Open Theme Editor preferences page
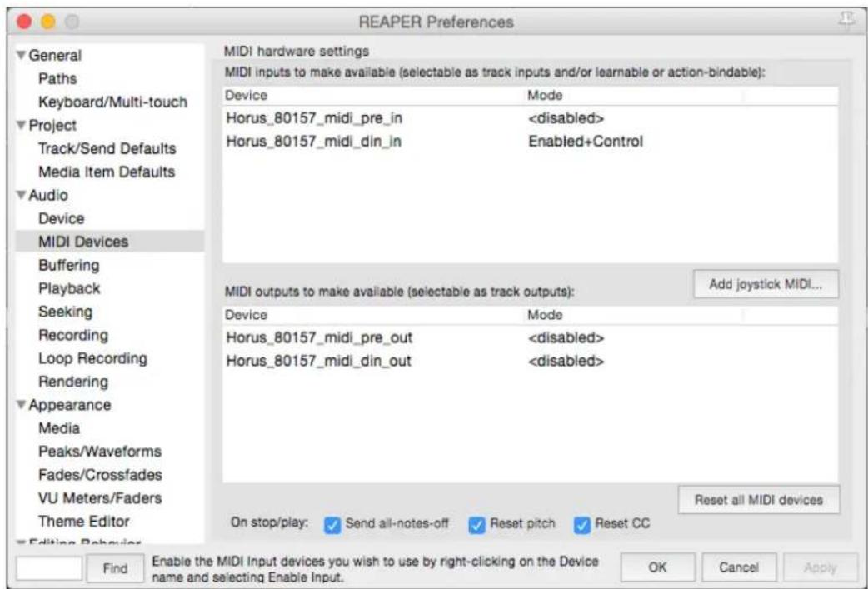 pos(83,521)
